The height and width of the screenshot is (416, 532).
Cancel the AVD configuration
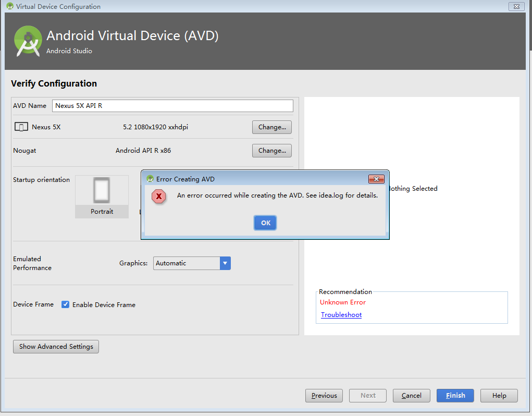[412, 395]
